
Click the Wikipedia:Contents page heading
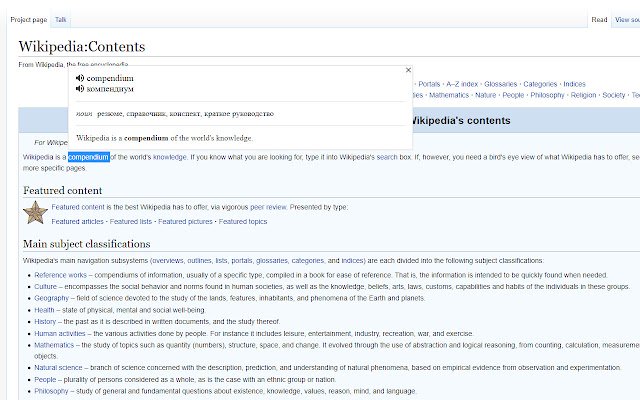[82, 47]
